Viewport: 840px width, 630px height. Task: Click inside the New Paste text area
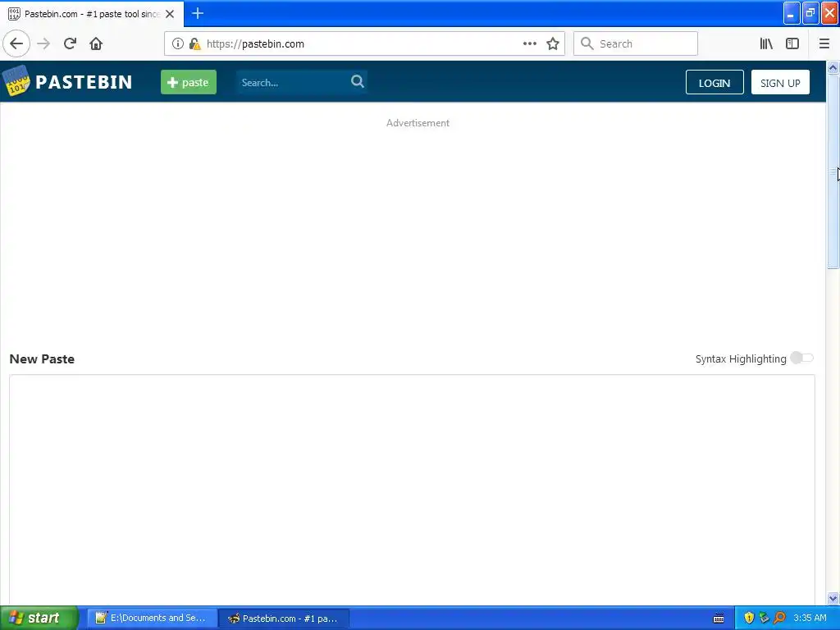point(412,490)
